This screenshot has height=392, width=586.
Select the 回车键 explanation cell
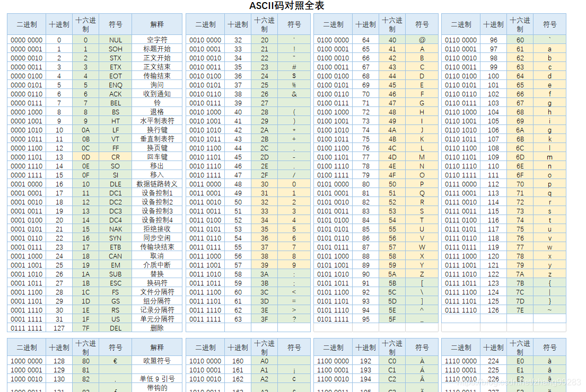point(157,157)
